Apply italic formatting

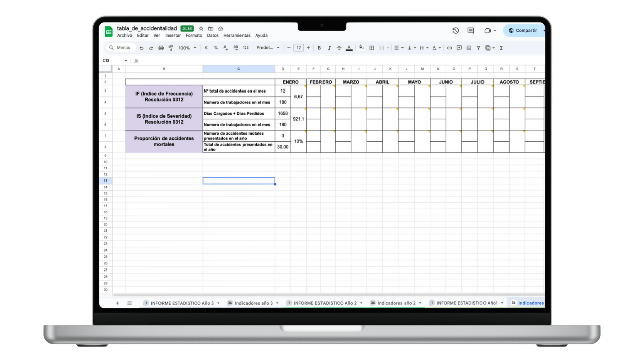click(329, 48)
